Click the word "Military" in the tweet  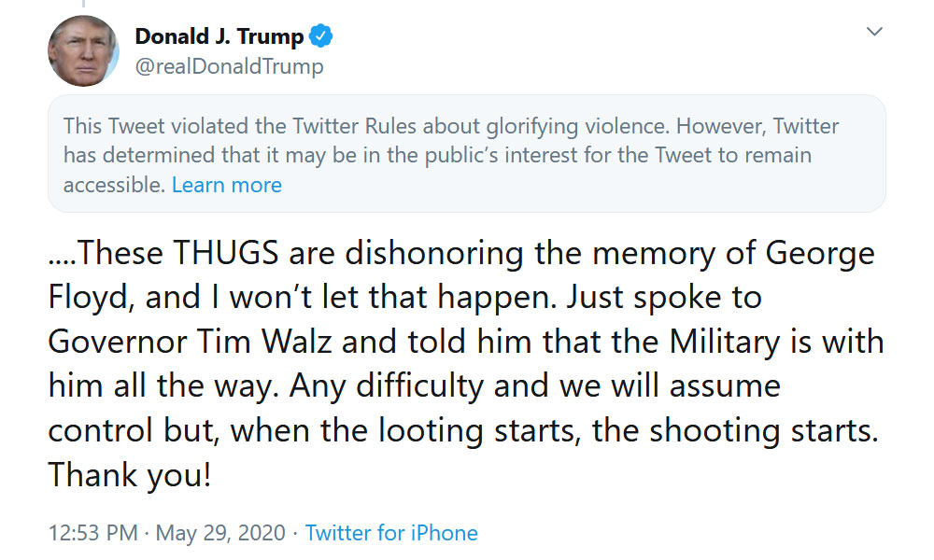[x=725, y=342]
